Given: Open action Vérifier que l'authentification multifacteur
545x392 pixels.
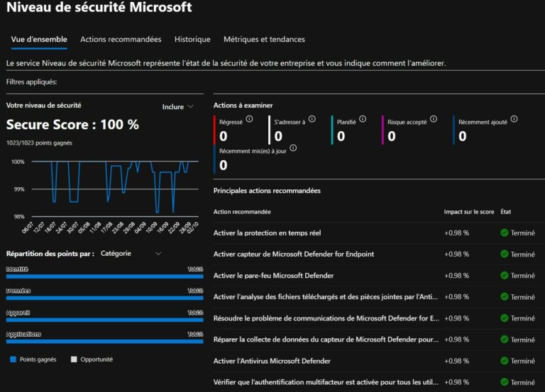Looking at the screenshot, I should 326,382.
